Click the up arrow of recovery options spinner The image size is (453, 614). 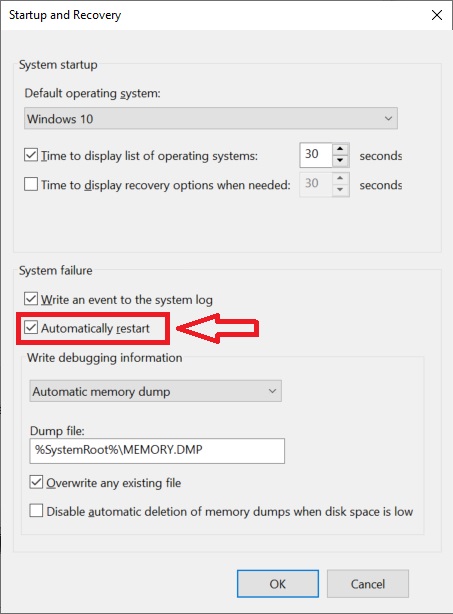(340, 179)
